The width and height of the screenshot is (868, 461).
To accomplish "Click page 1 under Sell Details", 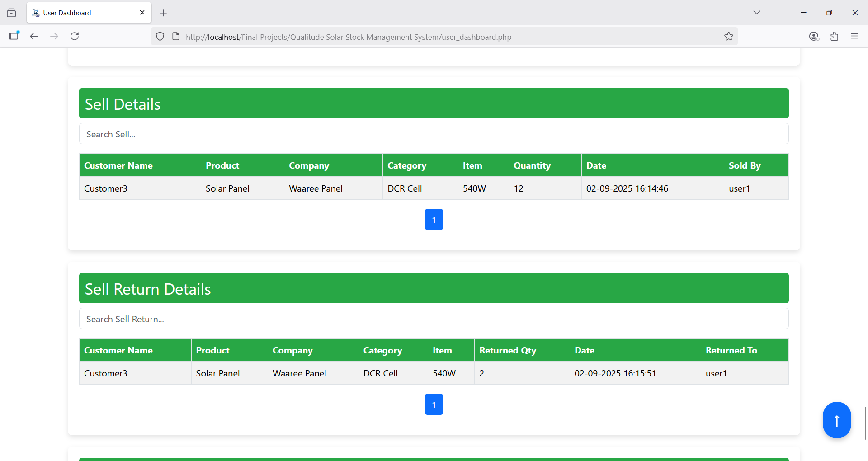I will (x=434, y=220).
